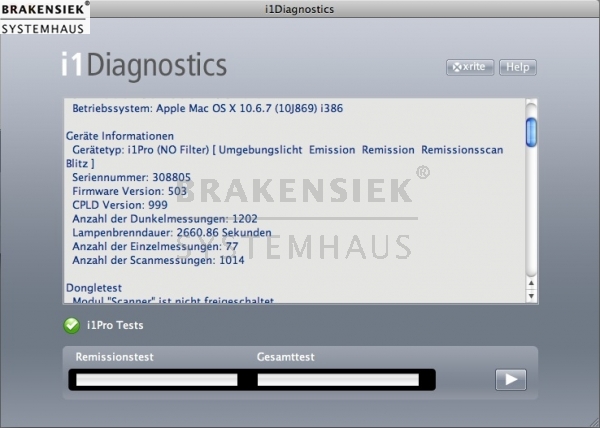Click the green checkmark beside i1Pro Tests
The width and height of the screenshot is (600, 428).
tap(72, 325)
